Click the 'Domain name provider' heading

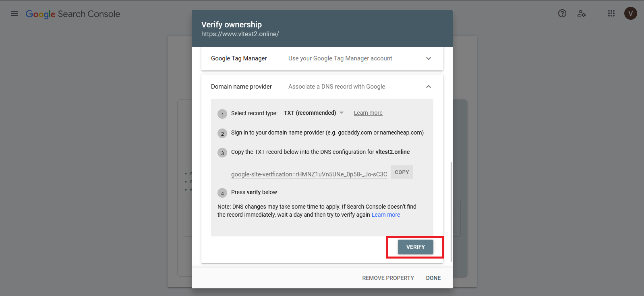[x=241, y=87]
